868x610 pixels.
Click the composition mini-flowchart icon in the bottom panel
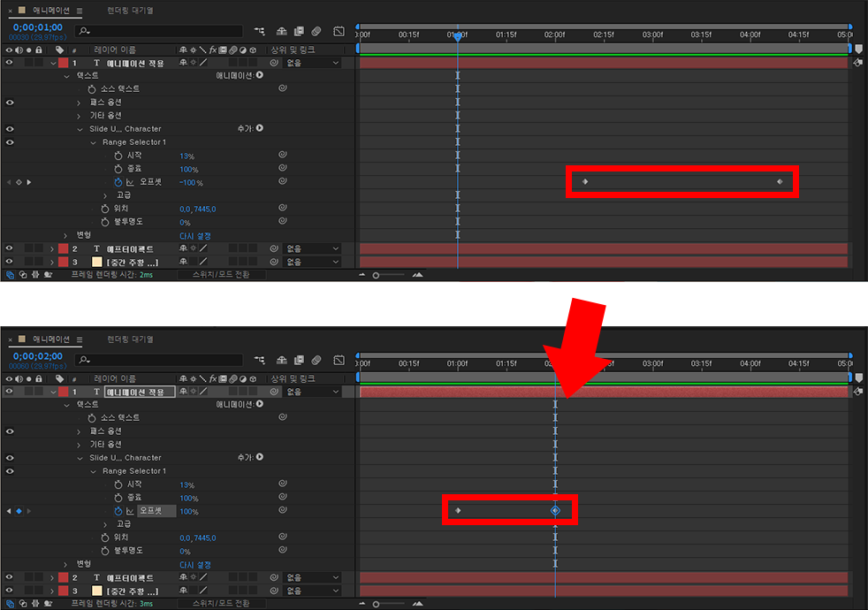(x=260, y=361)
